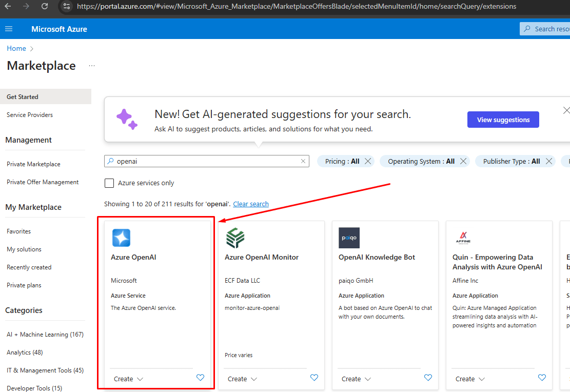Viewport: 570px width, 392px height.
Task: Click the search magnifier in top bar
Action: [x=527, y=29]
